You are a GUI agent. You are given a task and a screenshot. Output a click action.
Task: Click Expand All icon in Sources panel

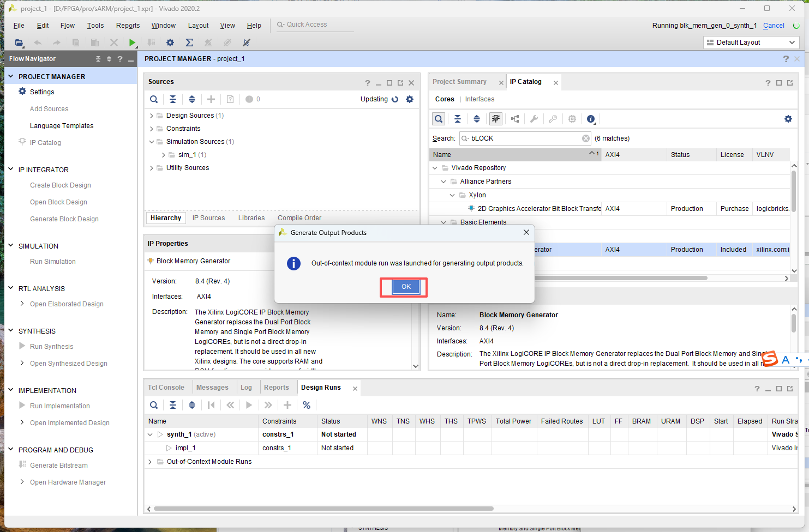click(192, 99)
